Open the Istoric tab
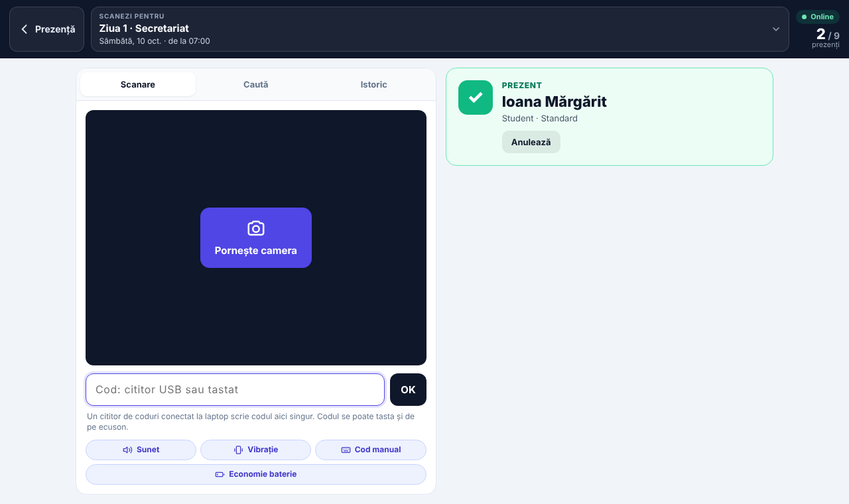Image resolution: width=849 pixels, height=504 pixels. pos(374,84)
